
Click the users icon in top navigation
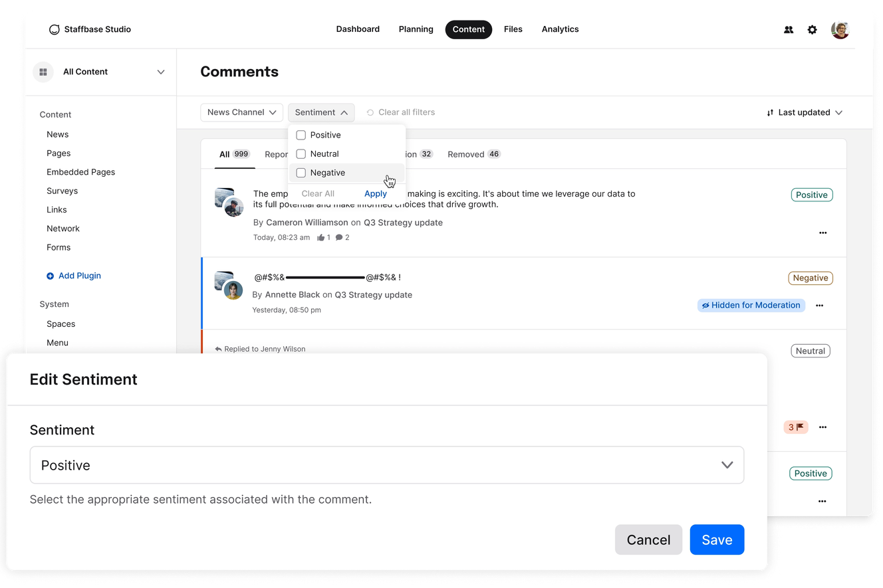pos(788,29)
